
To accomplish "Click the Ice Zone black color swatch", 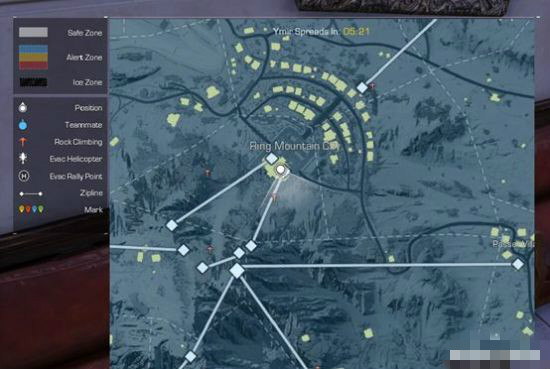I will click(x=33, y=82).
